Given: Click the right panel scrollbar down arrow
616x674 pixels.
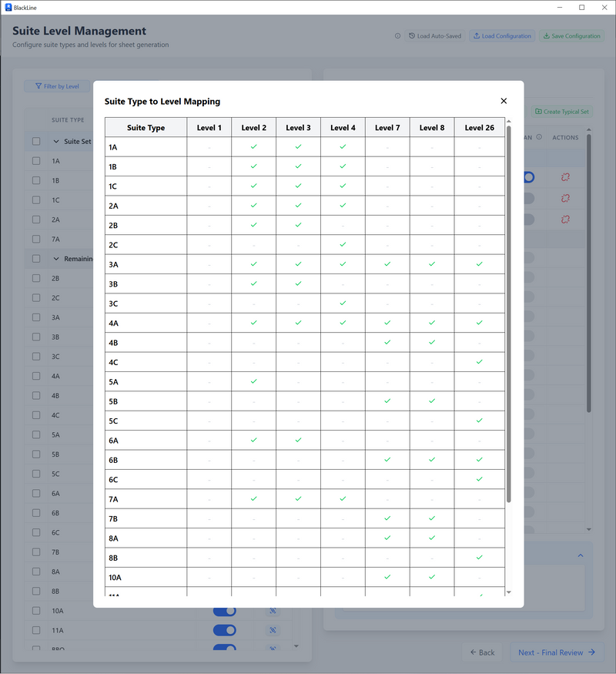Looking at the screenshot, I should (x=589, y=529).
